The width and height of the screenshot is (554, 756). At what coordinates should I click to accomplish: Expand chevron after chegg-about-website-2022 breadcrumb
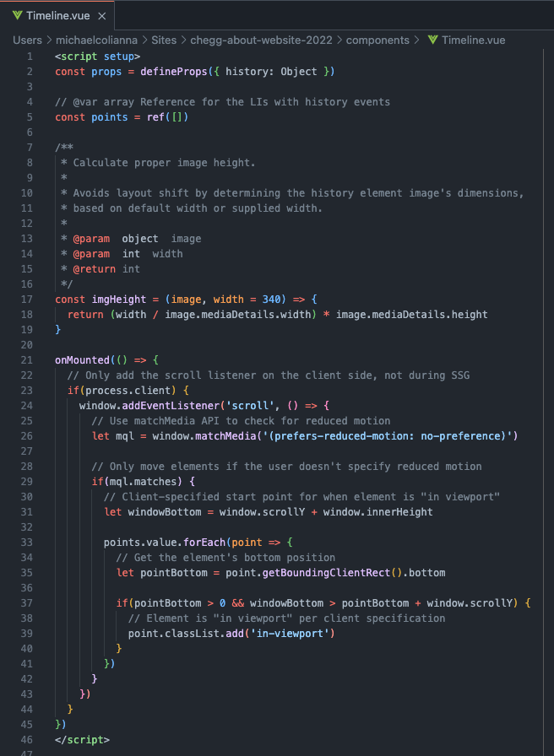click(339, 40)
